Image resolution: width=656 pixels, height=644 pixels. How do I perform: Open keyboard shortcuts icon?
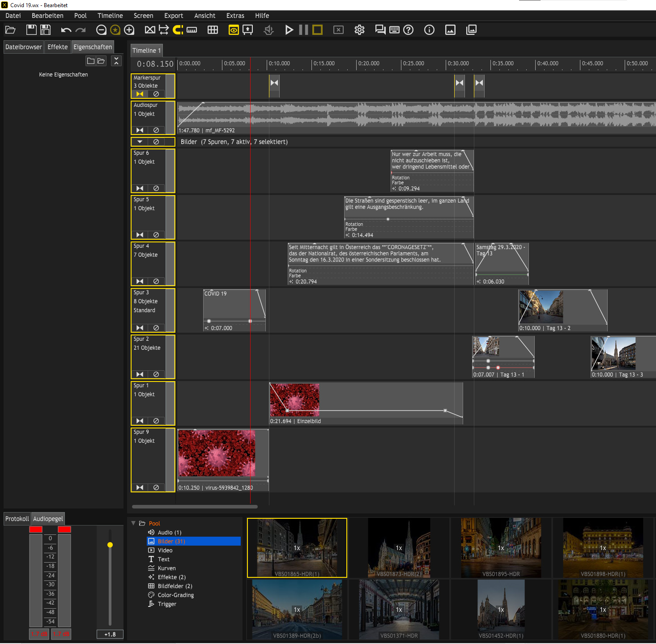pos(394,30)
